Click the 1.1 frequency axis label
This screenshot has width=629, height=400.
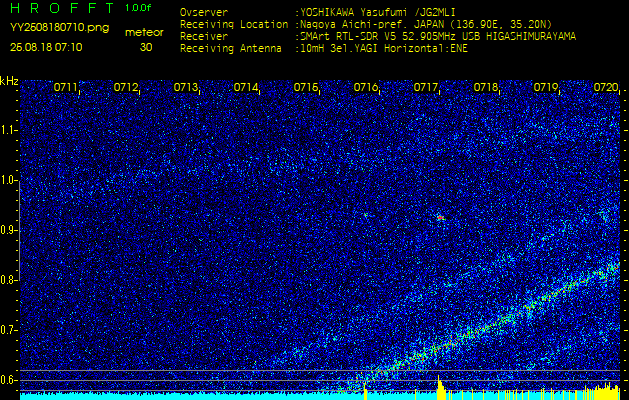[7, 130]
